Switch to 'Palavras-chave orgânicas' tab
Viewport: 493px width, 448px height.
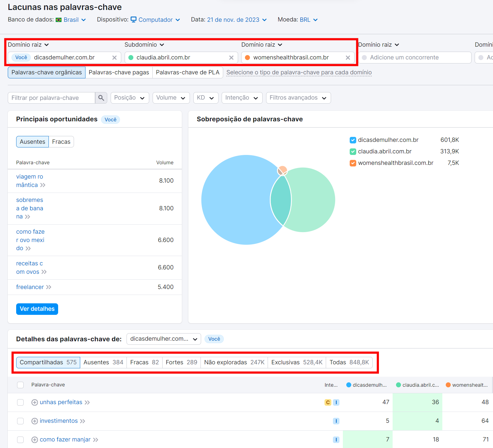tap(47, 72)
